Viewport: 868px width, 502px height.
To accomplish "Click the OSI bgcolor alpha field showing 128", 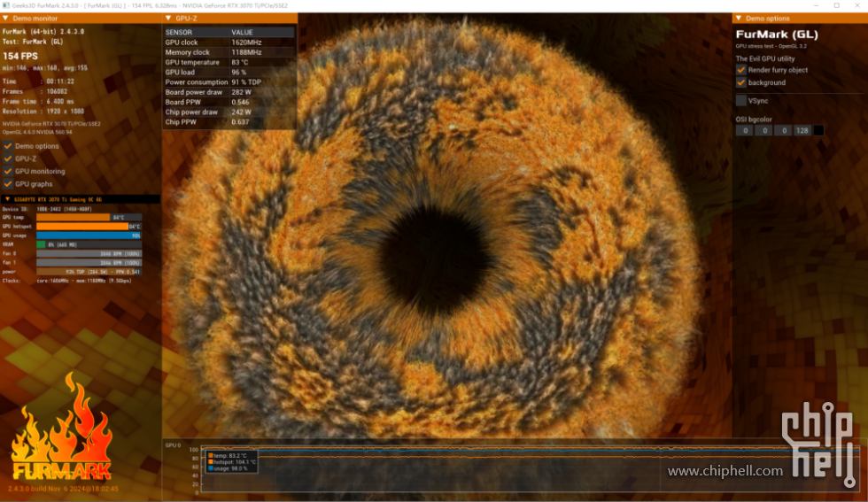I will pos(802,131).
